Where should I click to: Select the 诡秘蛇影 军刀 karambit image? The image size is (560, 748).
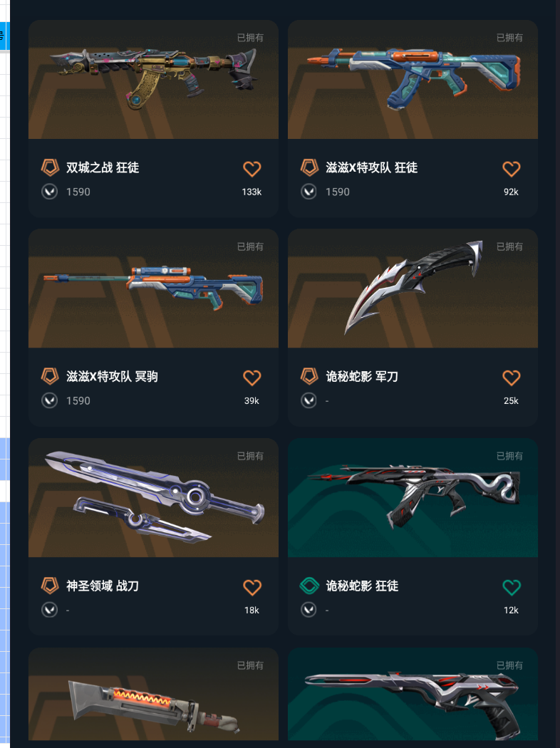[413, 288]
